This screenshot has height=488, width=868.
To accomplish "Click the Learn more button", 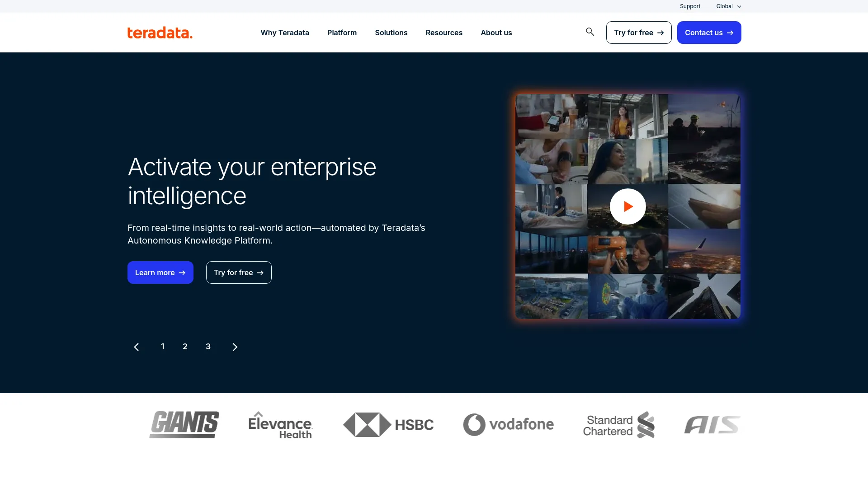I will [160, 272].
